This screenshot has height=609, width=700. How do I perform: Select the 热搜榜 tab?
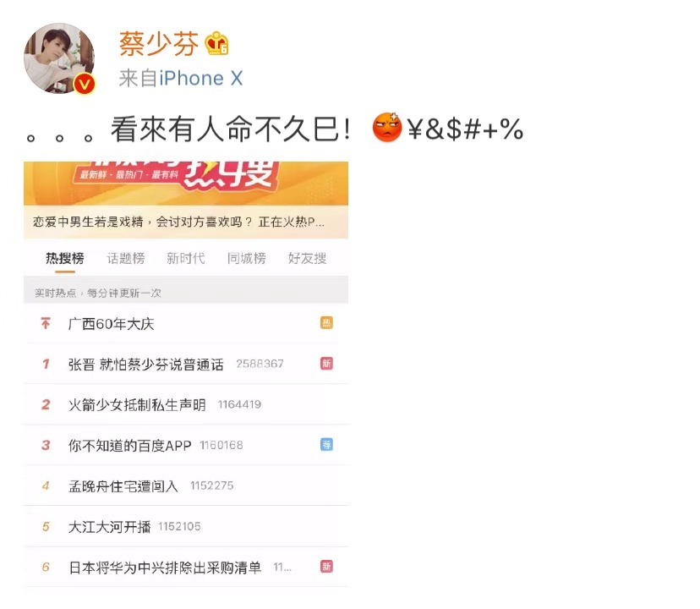pyautogui.click(x=65, y=258)
